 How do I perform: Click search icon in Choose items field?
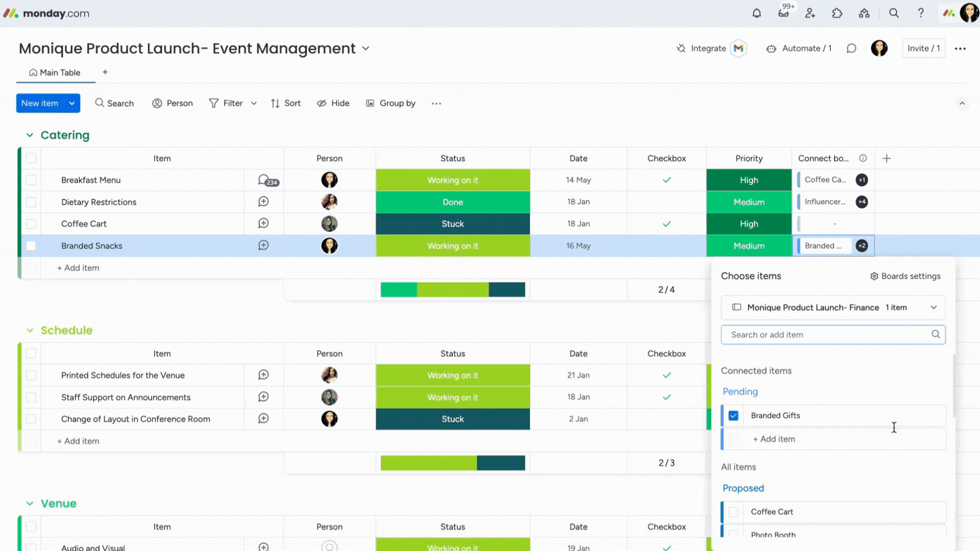pos(936,334)
